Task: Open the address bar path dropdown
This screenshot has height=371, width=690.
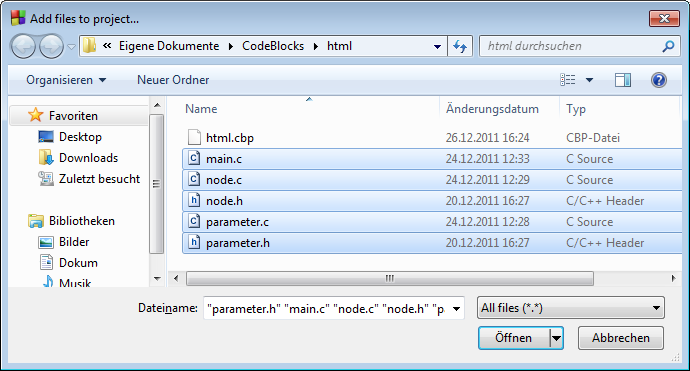Action: coord(437,46)
